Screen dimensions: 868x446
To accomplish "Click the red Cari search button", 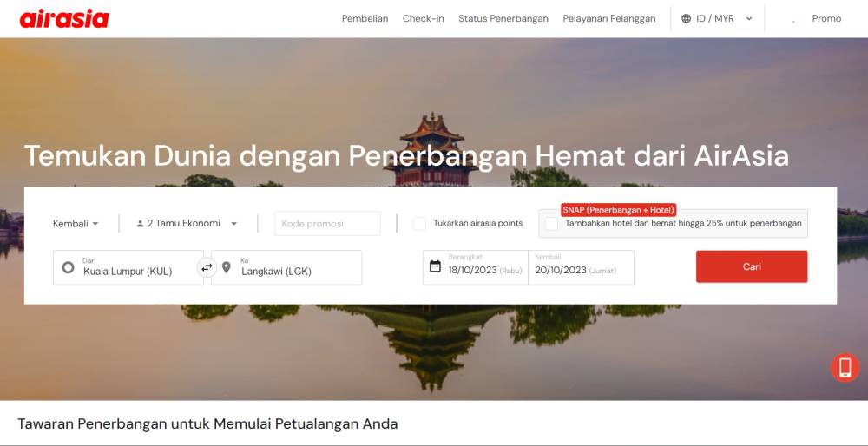I will 752,266.
